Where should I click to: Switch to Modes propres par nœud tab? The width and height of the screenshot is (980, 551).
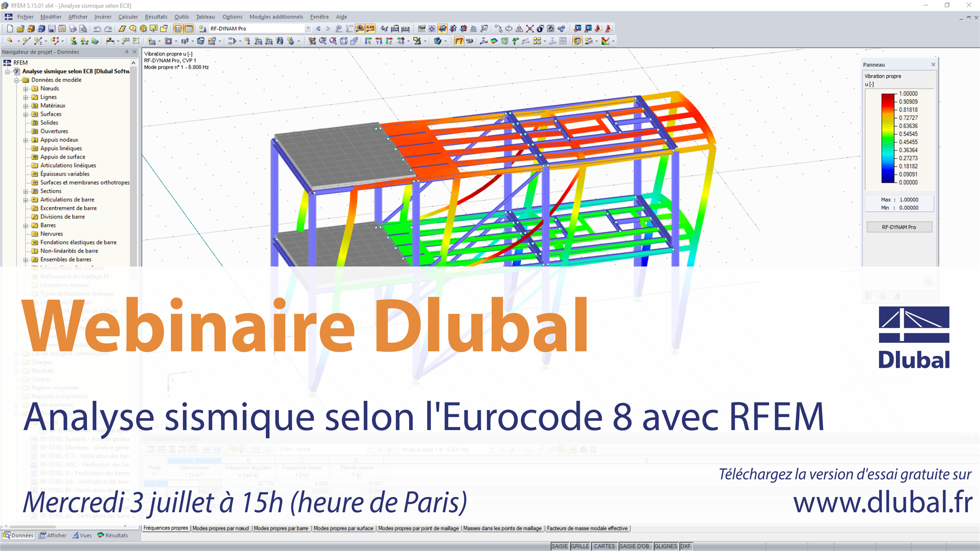point(221,529)
